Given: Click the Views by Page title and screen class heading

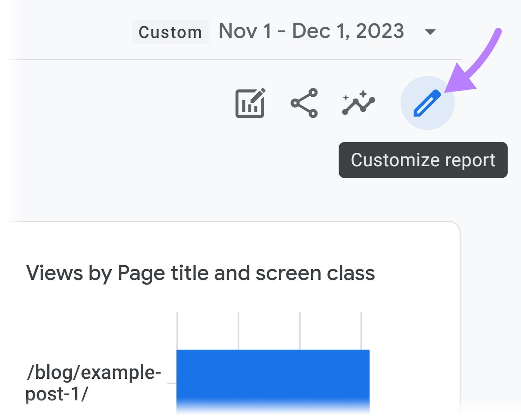Looking at the screenshot, I should click(202, 274).
